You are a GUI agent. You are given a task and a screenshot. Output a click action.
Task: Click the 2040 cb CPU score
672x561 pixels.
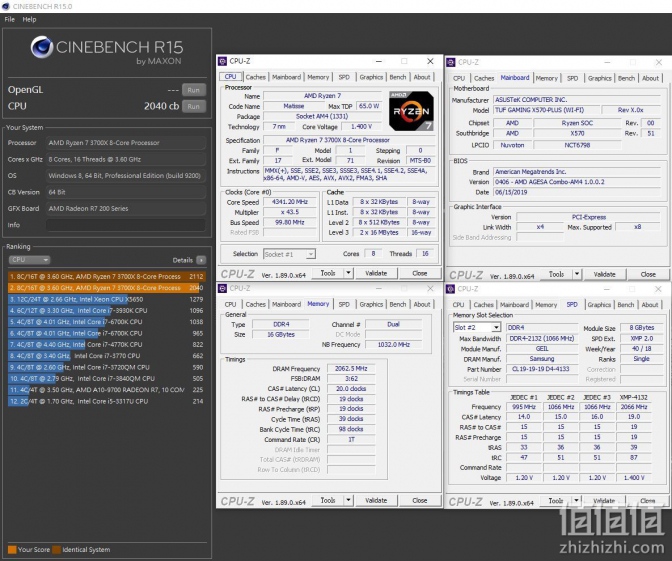[161, 106]
